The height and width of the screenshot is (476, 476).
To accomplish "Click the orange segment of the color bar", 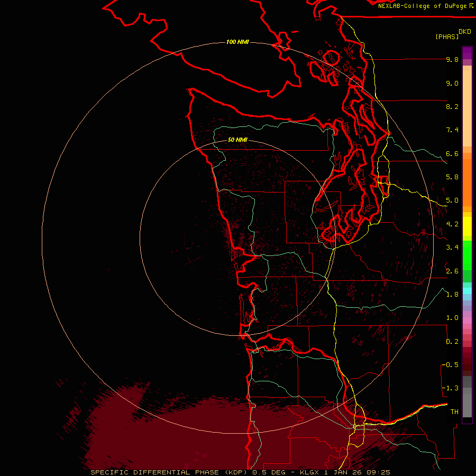I will pos(467,183).
